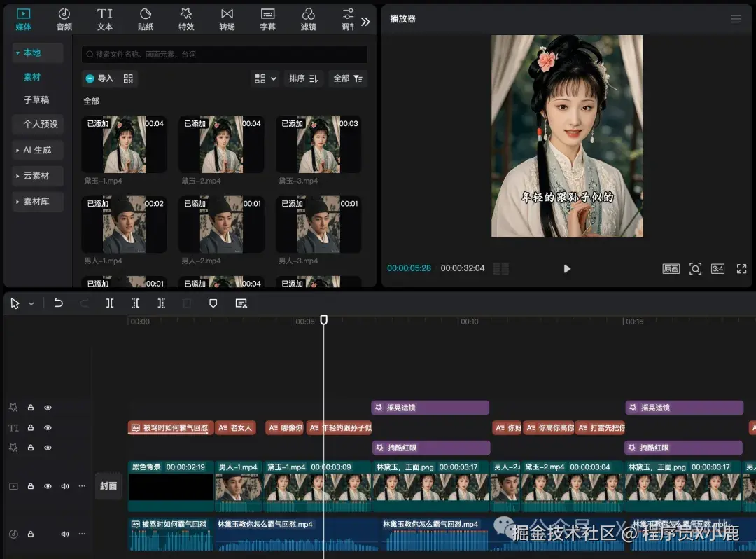Screen dimensions: 756x559
Task: Open the 贴纸 stickers panel icon
Action: coord(146,19)
